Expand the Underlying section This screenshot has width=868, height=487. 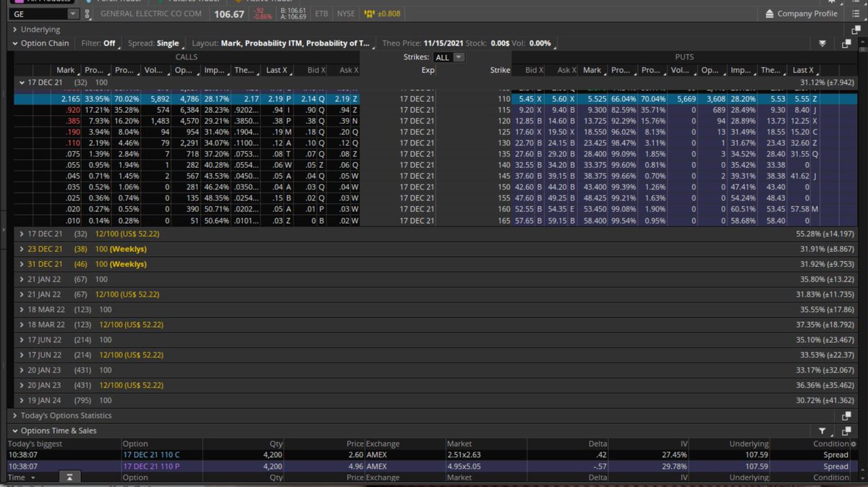pyautogui.click(x=14, y=30)
